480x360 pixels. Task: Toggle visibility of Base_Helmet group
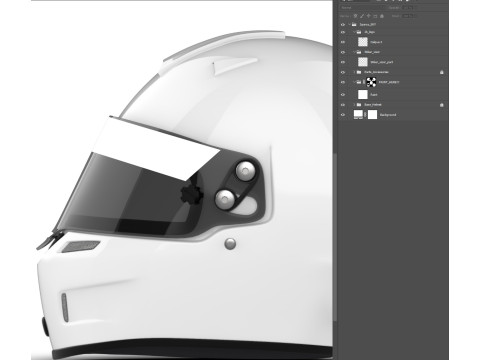[343, 105]
